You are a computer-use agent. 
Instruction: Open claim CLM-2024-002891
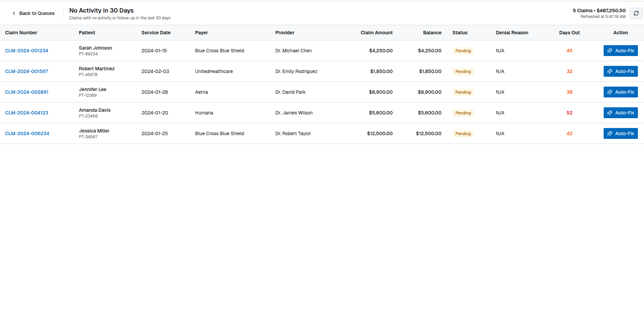[26, 92]
